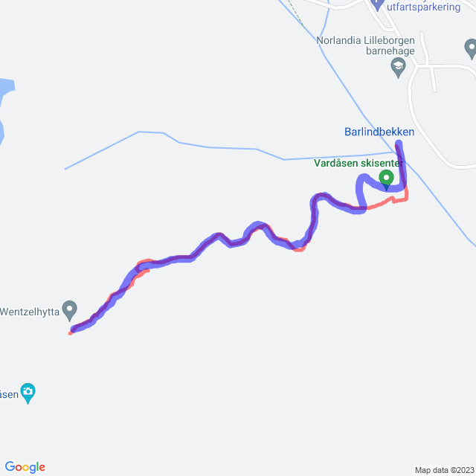Screen dimensions: 476x476
Task: Open the teal camera photo marker
Action: (28, 393)
